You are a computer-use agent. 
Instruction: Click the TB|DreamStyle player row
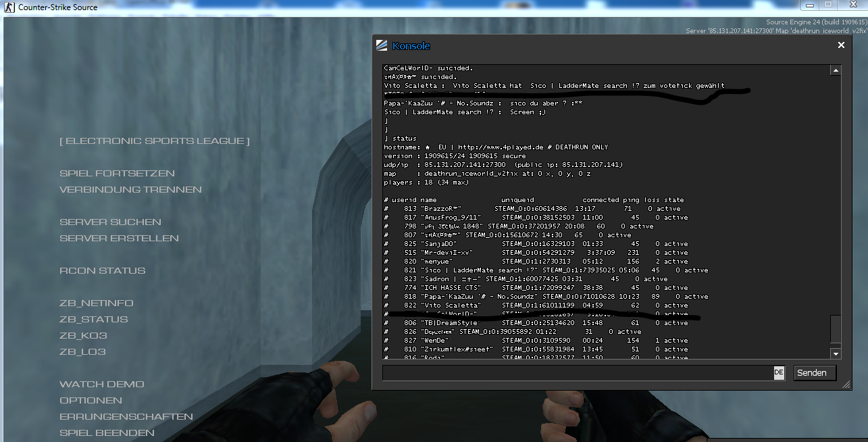pos(536,323)
